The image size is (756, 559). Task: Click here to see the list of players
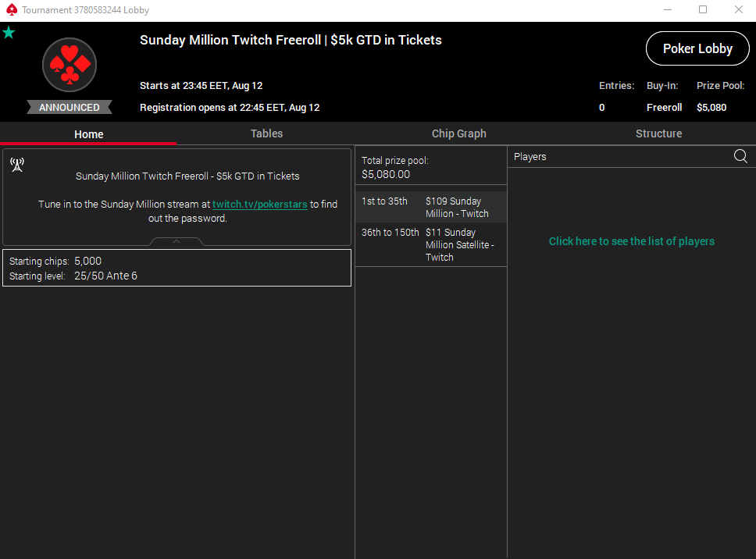(x=632, y=241)
